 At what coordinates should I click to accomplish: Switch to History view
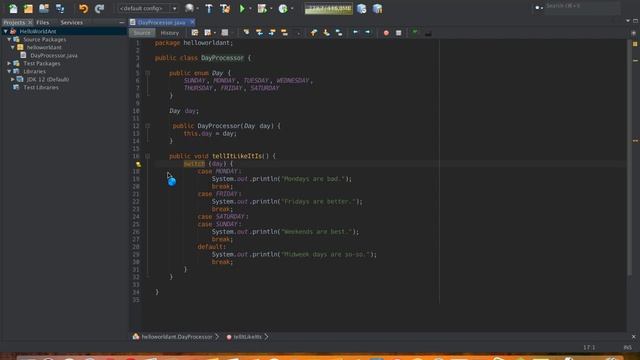point(170,33)
